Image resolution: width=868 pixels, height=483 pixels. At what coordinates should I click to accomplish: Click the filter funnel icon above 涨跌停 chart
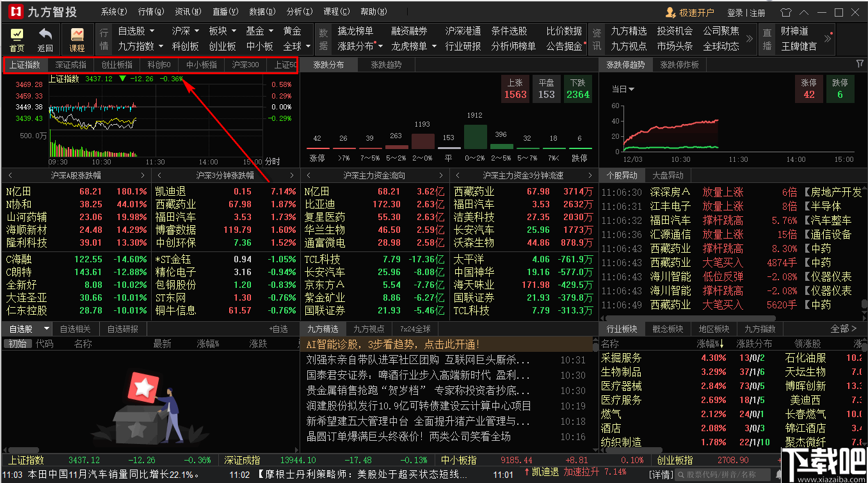[x=860, y=64]
